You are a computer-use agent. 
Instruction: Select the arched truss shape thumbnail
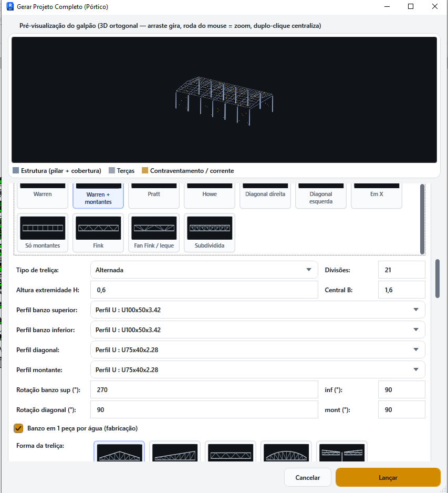coord(286,452)
